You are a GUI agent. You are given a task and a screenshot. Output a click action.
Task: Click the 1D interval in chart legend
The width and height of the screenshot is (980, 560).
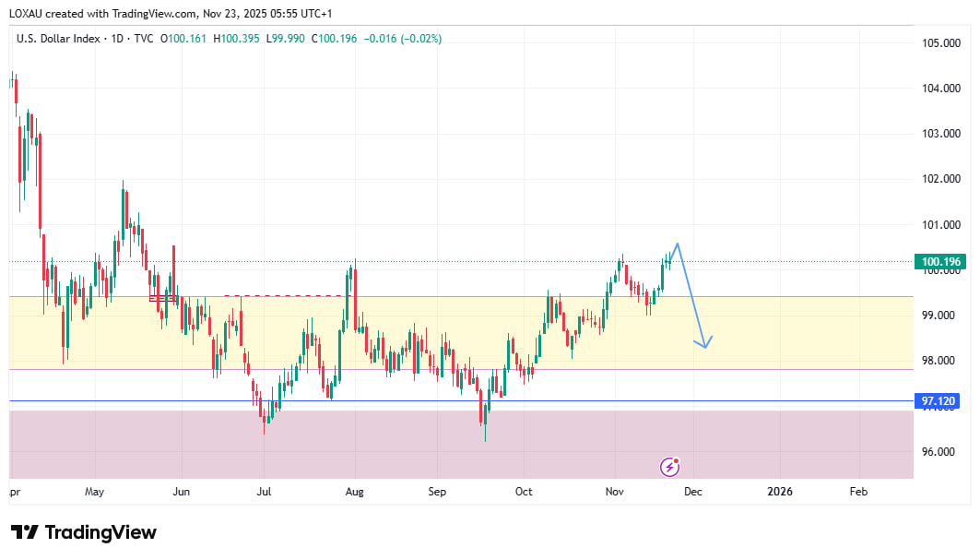coord(117,39)
